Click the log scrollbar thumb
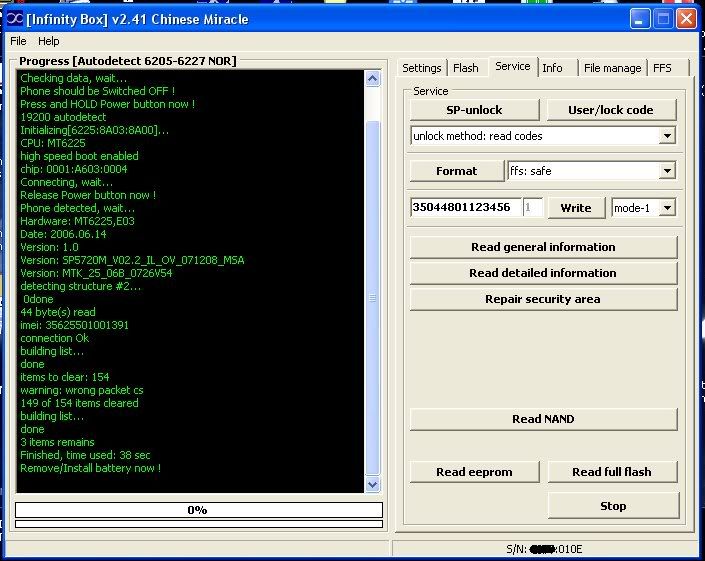Viewport: 705px width, 561px height. [372, 298]
